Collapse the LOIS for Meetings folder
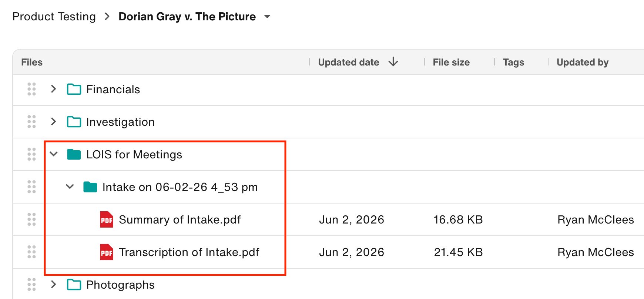Viewport: 644px width, 299px height. pyautogui.click(x=54, y=154)
